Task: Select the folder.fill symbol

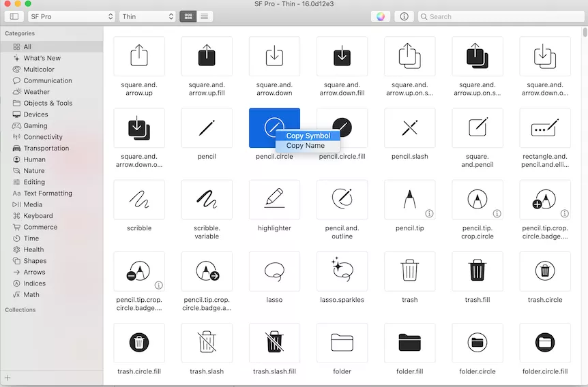Action: pyautogui.click(x=409, y=343)
